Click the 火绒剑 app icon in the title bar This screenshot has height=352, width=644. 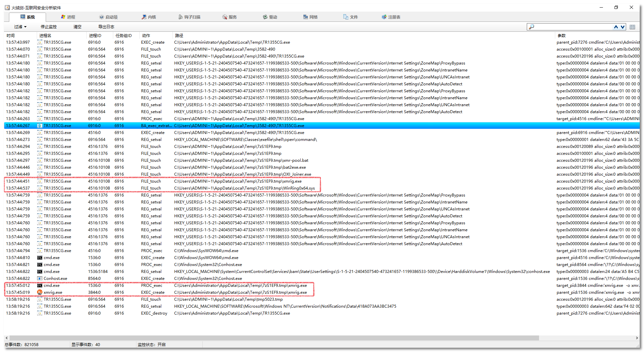point(7,8)
